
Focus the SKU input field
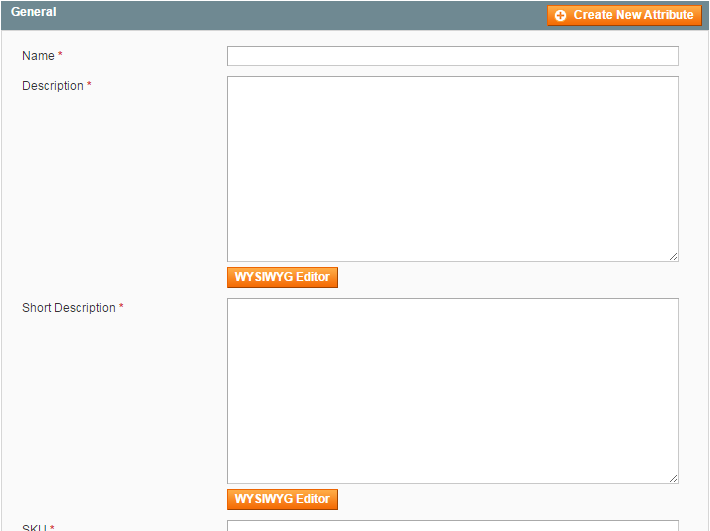pyautogui.click(x=452, y=526)
